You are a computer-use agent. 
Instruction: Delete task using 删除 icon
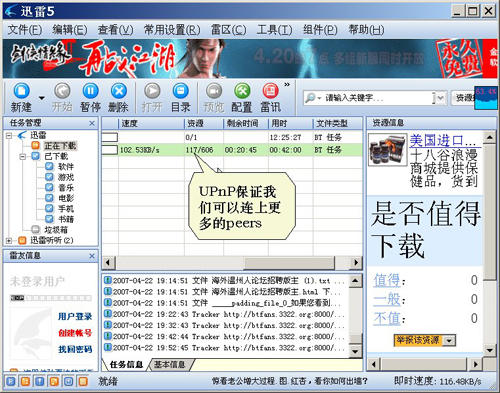pyautogui.click(x=119, y=91)
